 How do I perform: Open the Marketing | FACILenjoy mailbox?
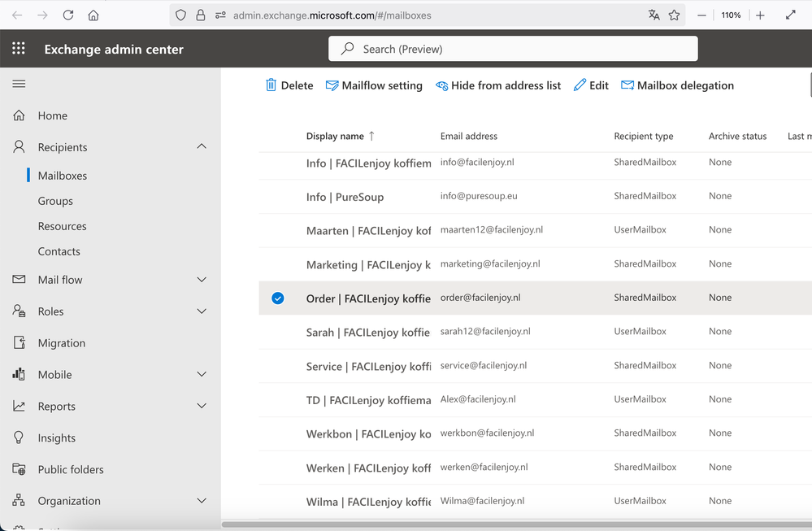pyautogui.click(x=368, y=265)
